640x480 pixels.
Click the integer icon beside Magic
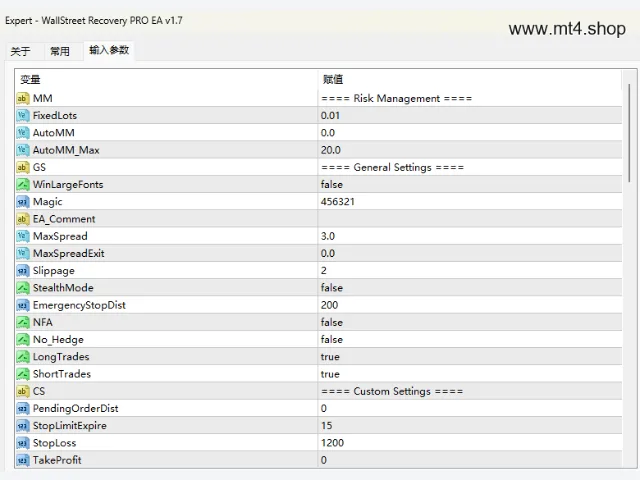tap(23, 202)
